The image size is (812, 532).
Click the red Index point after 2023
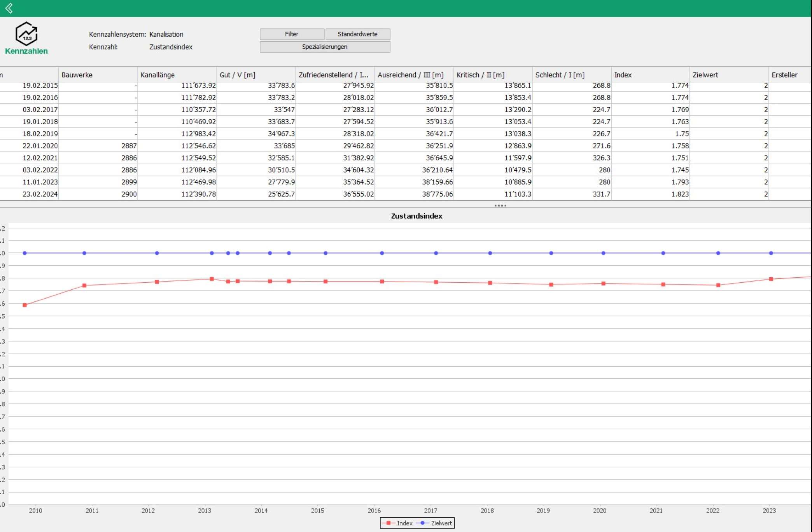pos(771,279)
